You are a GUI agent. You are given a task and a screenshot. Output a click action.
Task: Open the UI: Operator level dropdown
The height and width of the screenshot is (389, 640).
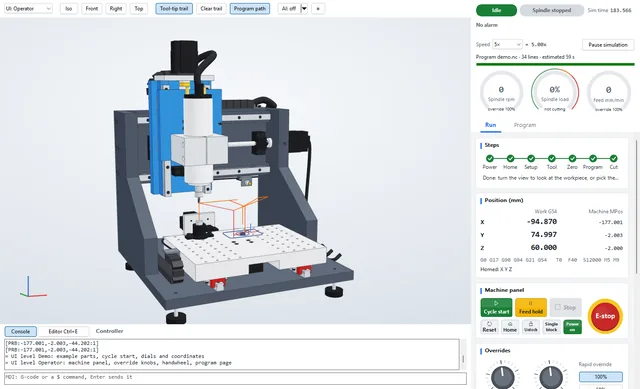pos(28,9)
